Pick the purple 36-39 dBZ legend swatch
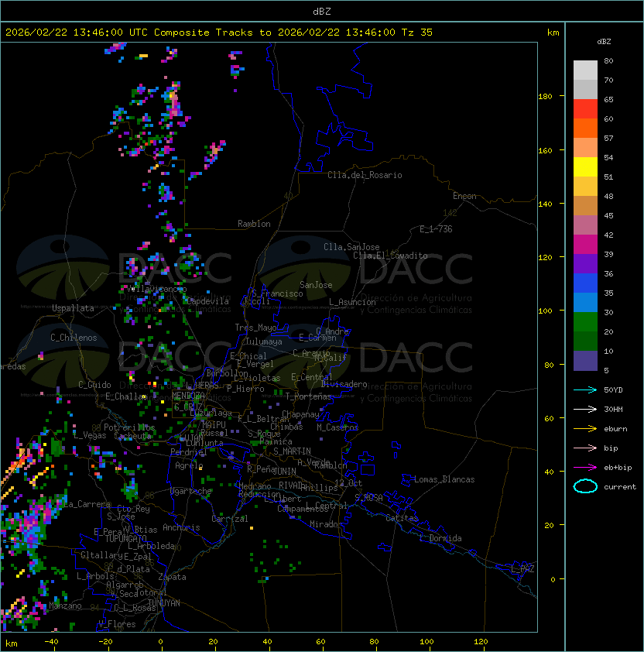The height and width of the screenshot is (652, 644). pyautogui.click(x=585, y=263)
